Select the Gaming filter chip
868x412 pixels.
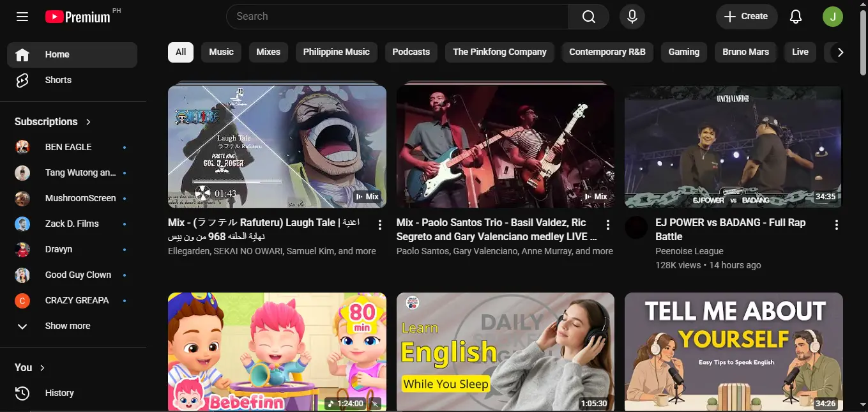coord(684,52)
